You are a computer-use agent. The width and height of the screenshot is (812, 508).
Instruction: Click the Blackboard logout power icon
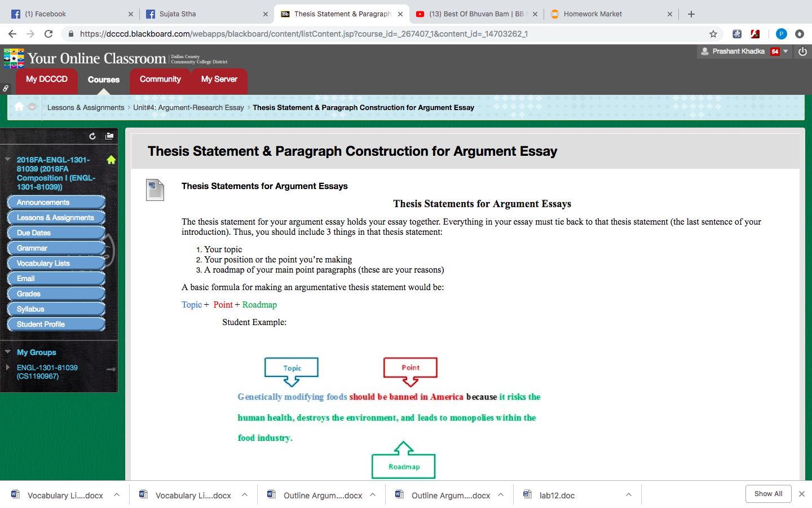coord(802,51)
